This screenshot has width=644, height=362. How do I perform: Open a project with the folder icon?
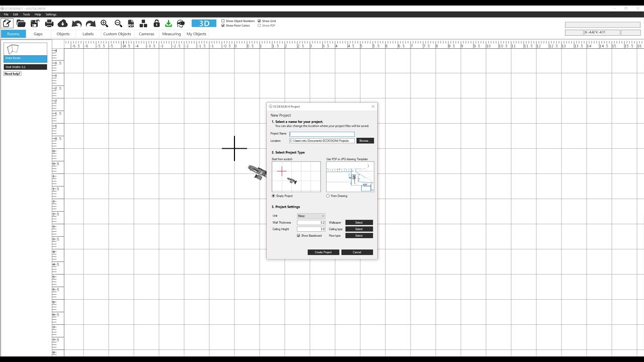click(x=21, y=24)
